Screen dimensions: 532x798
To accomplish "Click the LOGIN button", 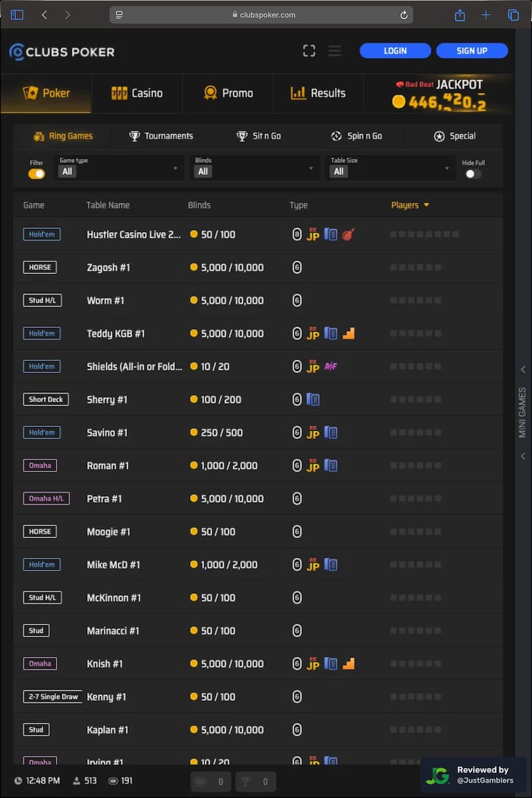I will [395, 51].
